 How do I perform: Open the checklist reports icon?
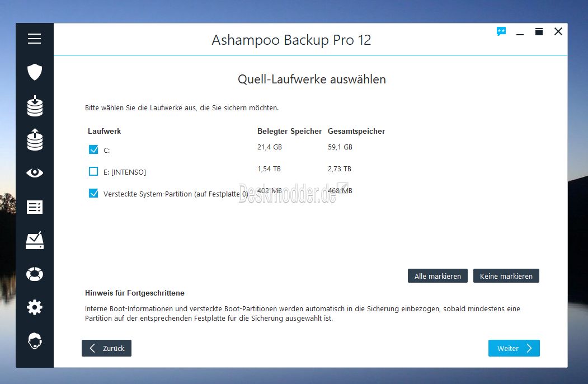[x=35, y=207]
